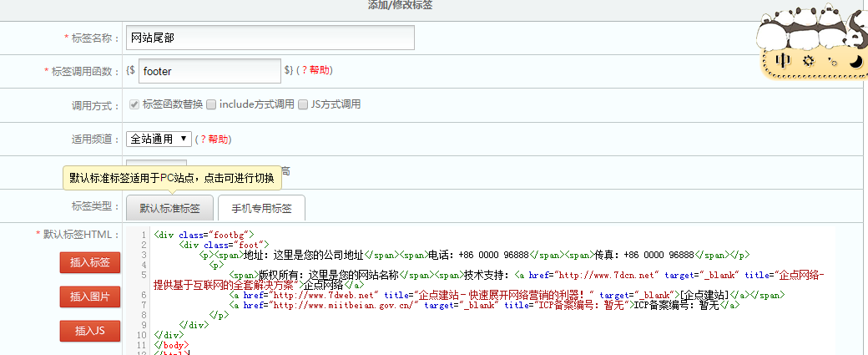The image size is (868, 355).
Task: Enable the include方式调用 checkbox
Action: click(x=211, y=104)
